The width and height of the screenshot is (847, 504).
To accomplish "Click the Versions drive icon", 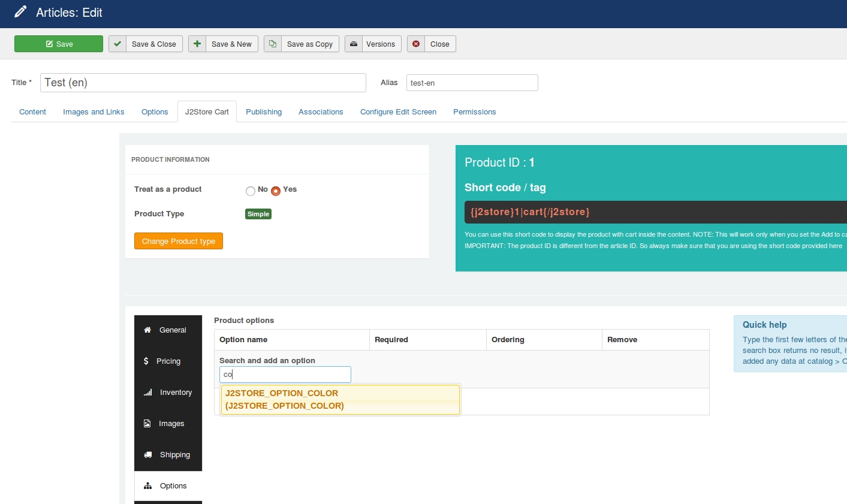I will click(x=354, y=44).
